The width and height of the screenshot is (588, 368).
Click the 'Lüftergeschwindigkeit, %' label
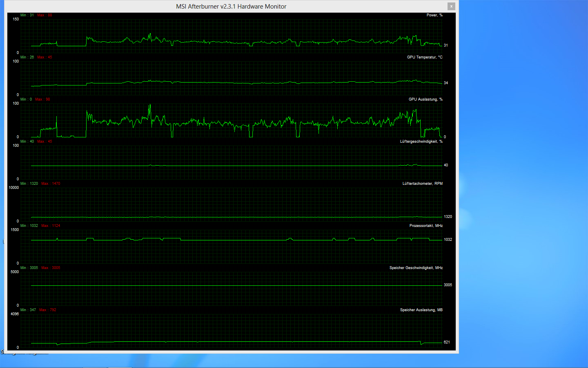421,141
